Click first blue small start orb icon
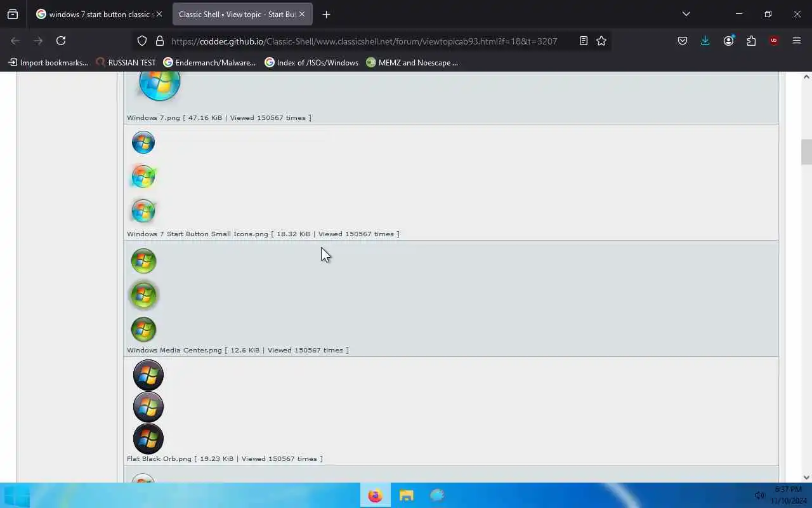Viewport: 812px width, 508px height. [x=143, y=142]
